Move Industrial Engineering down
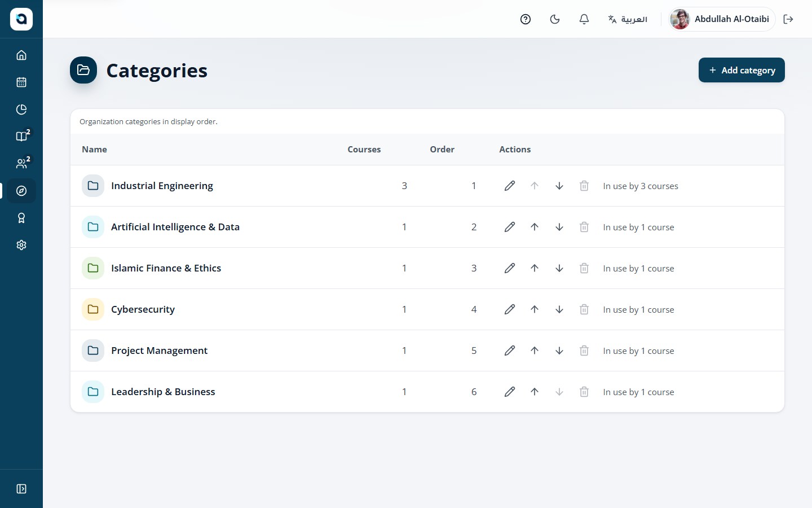The width and height of the screenshot is (812, 508). (559, 186)
